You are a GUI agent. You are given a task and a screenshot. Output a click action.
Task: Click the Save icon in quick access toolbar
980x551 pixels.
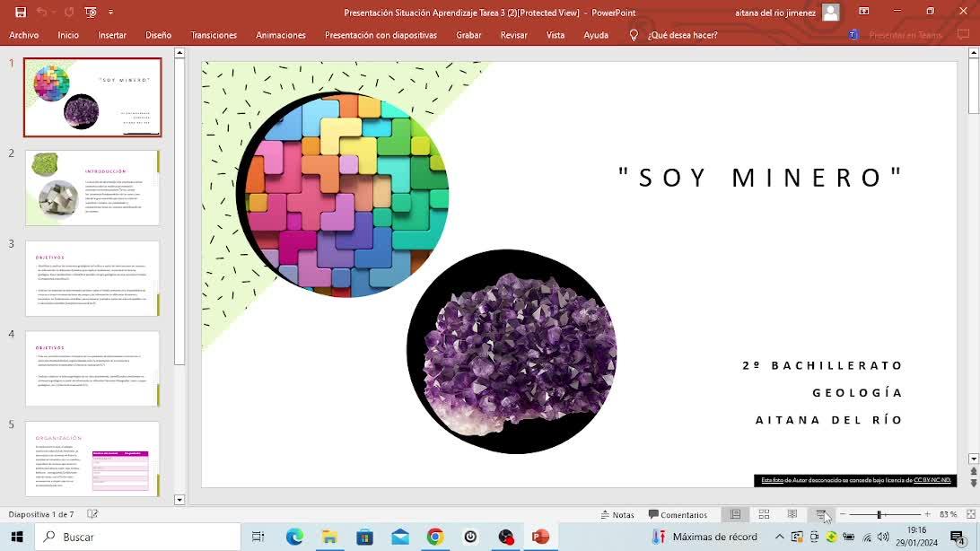click(x=21, y=12)
